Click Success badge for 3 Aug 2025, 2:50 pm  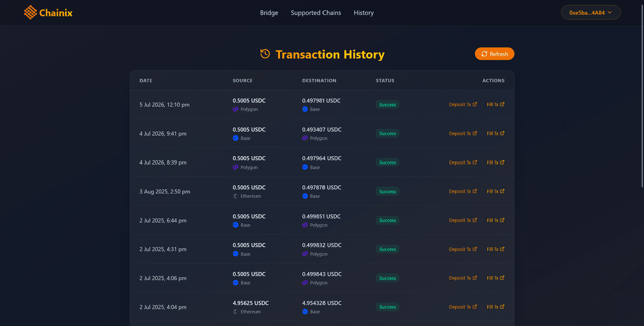[387, 191]
